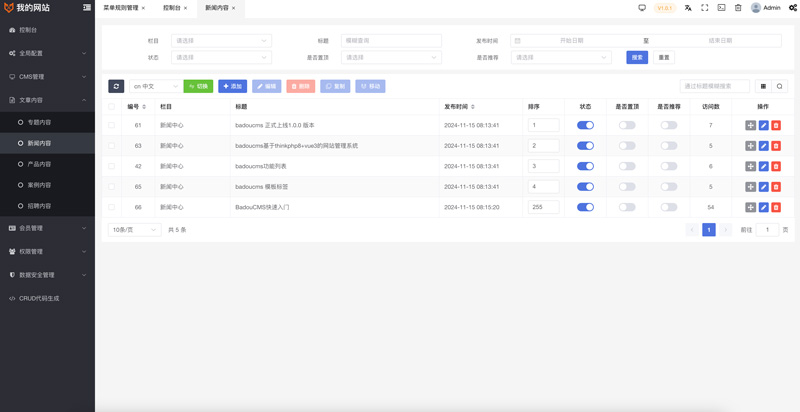Click the V1.0.1 version badge
This screenshot has height=412, width=800.
coord(665,8)
